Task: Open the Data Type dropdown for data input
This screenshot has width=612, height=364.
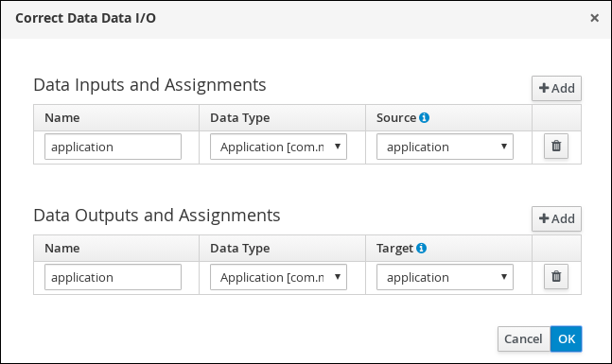Action: pyautogui.click(x=278, y=147)
